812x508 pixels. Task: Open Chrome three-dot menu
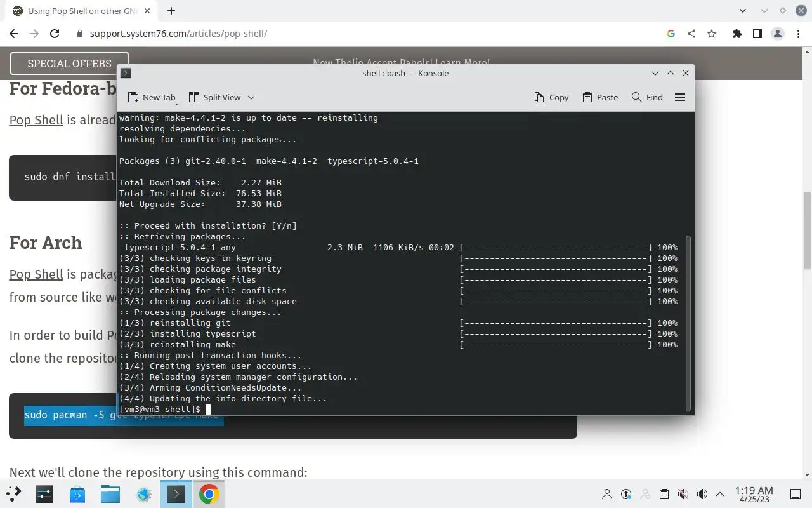coord(798,34)
